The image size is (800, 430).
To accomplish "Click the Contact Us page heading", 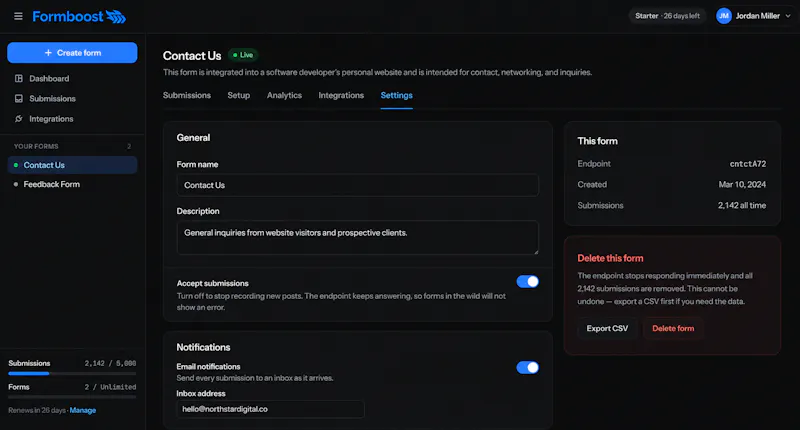I will (192, 56).
